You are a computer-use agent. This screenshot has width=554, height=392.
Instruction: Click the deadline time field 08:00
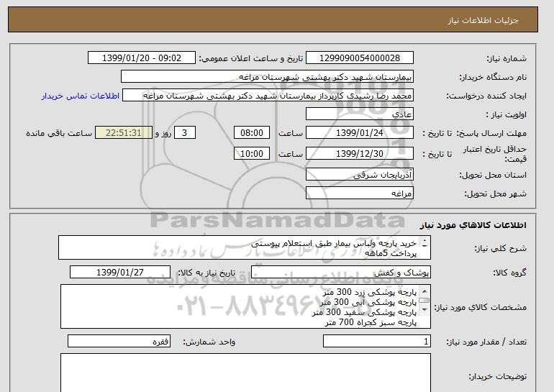[252, 133]
